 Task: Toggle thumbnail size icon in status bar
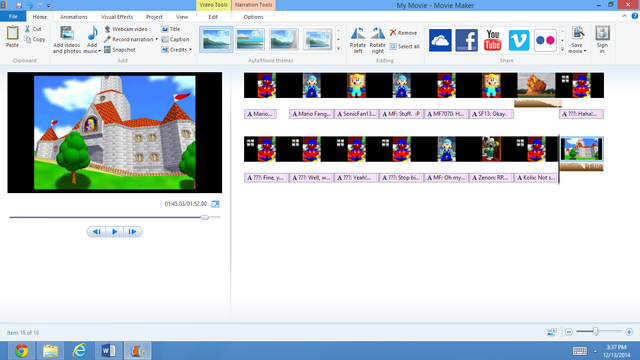point(551,332)
